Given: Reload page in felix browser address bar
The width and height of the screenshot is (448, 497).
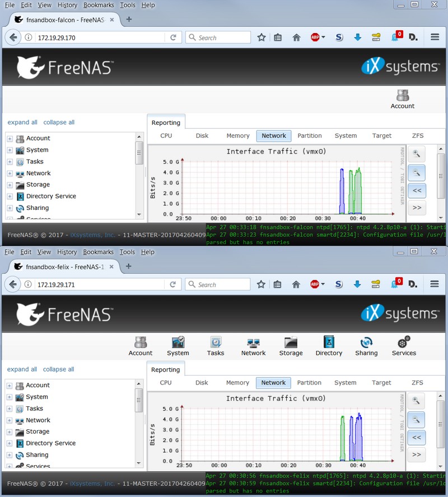Looking at the screenshot, I should click(173, 284).
